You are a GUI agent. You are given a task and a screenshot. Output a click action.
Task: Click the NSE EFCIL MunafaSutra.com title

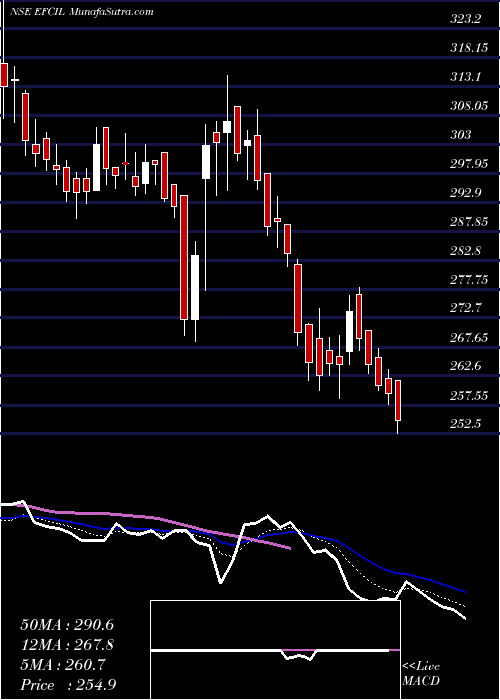point(81,12)
